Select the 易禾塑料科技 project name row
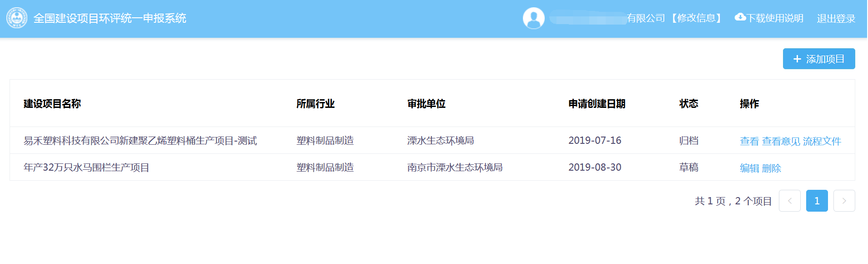This screenshot has height=264, width=868. point(140,141)
